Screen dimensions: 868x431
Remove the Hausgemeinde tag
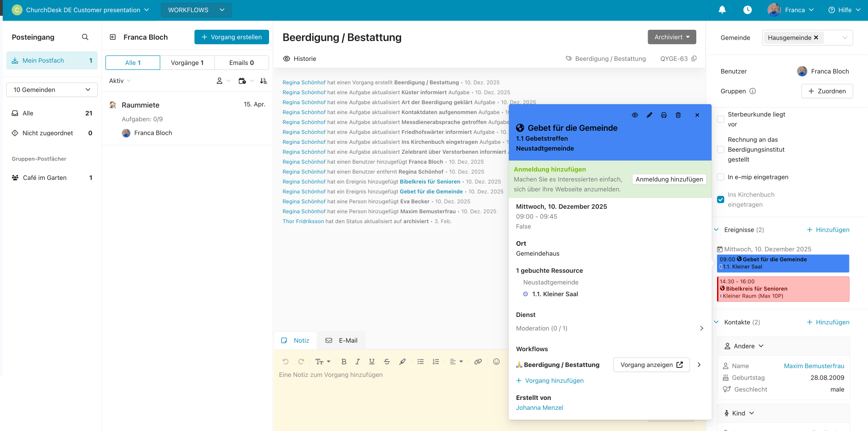[x=816, y=38]
